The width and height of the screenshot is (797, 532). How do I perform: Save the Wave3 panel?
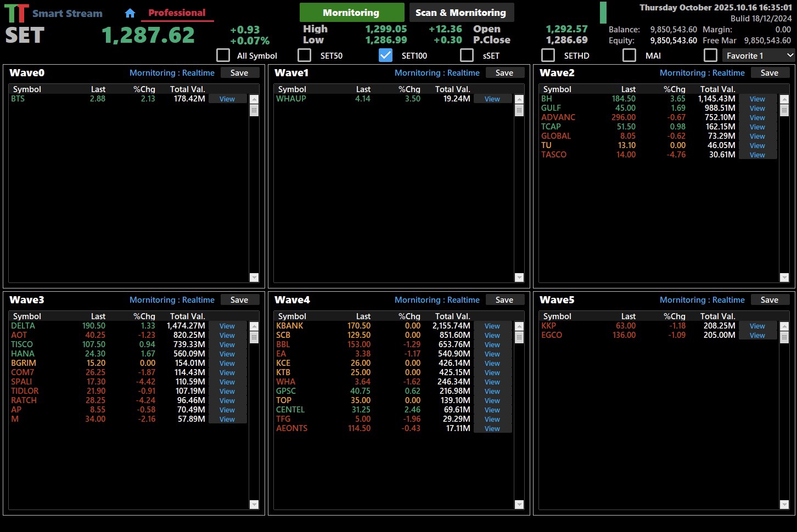point(239,300)
